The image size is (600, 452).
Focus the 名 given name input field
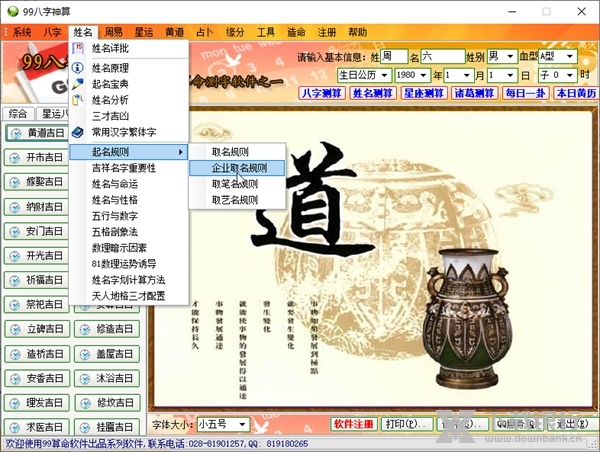click(x=443, y=57)
